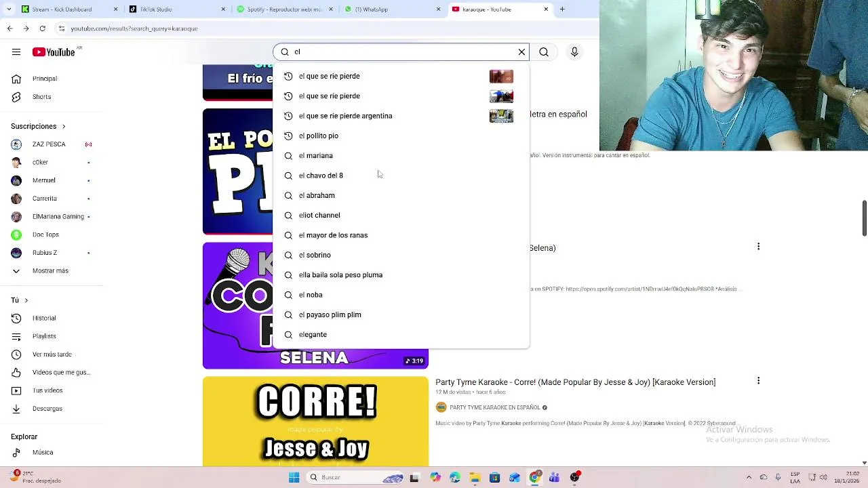Open PARTY TYME KARAOKE EN ESPAÑOL channel
This screenshot has width=868, height=488.
[x=494, y=407]
